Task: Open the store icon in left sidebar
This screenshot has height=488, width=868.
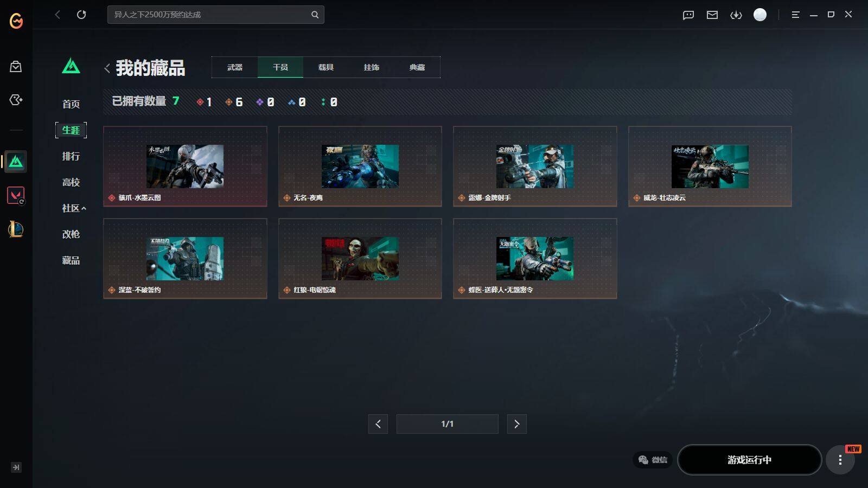Action: 16,67
